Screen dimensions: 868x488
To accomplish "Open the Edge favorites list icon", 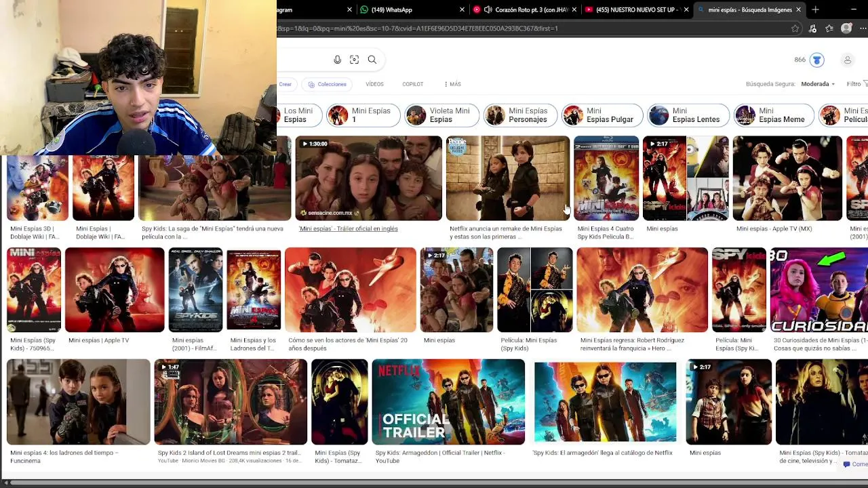I will pyautogui.click(x=829, y=28).
